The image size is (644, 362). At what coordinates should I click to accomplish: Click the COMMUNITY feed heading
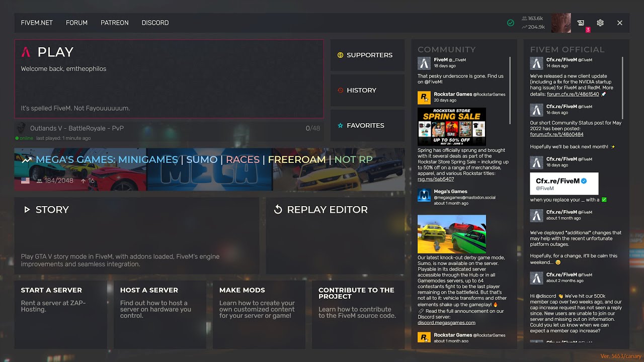coord(447,49)
